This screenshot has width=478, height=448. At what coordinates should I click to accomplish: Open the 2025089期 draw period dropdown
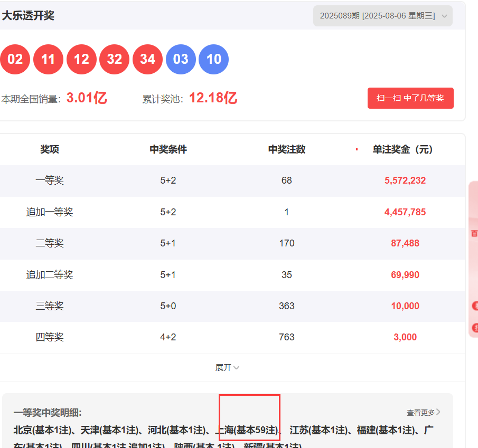382,16
